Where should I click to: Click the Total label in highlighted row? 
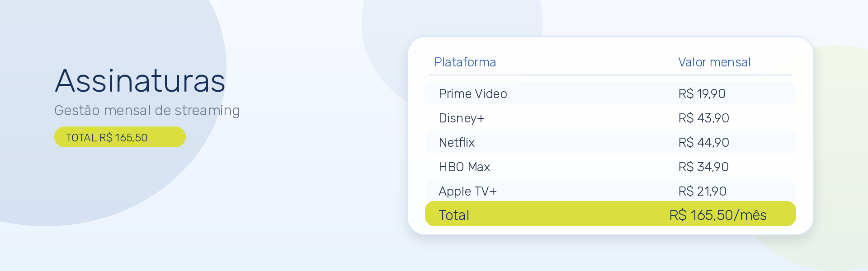point(454,215)
